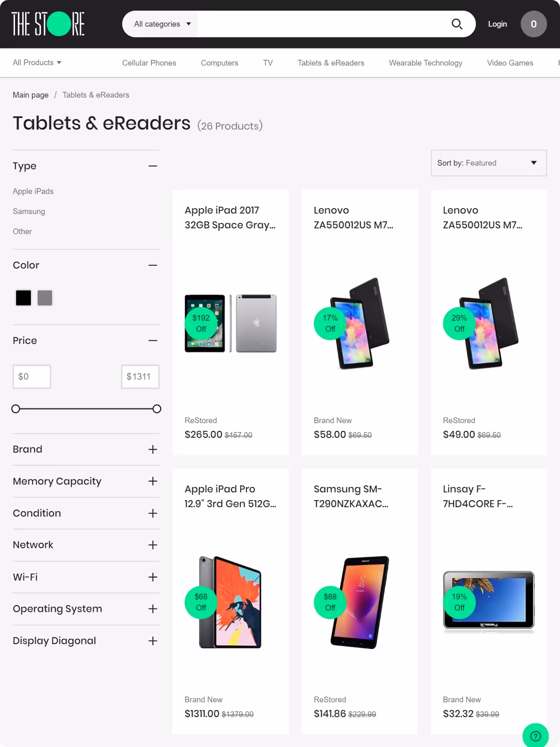
Task: Expand the Operating System filter
Action: (153, 609)
